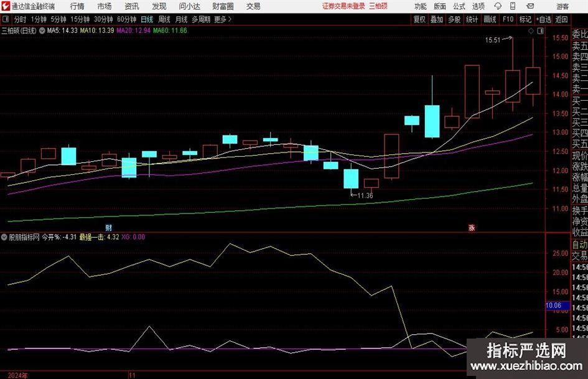This screenshot has width=588, height=379.
Task: Click the 叠加 overlay toolbar button
Action: click(x=437, y=19)
